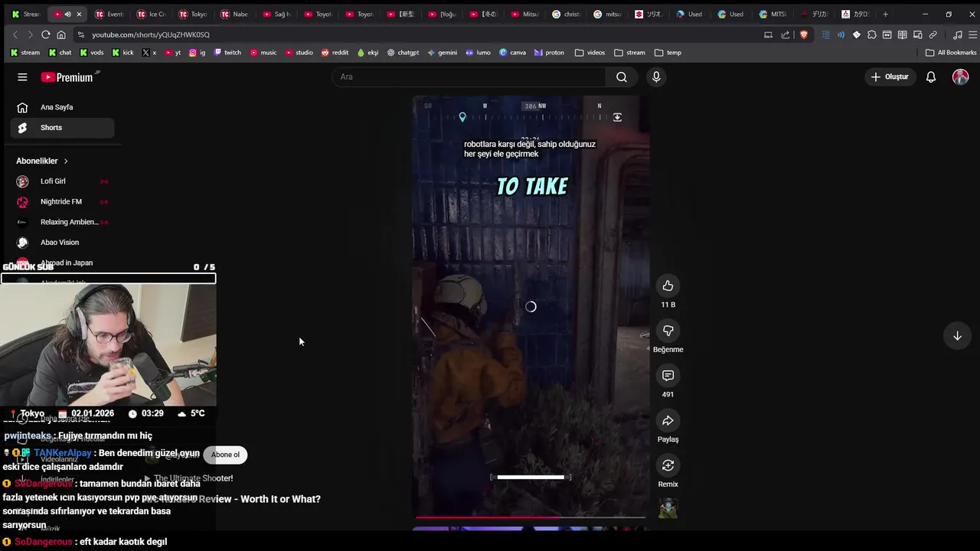Click Oluştur create button
980x551 pixels.
coord(890,77)
